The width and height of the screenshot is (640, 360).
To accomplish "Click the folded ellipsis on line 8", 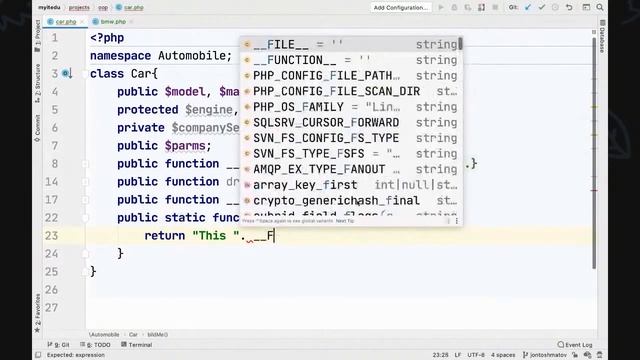I will click(x=471, y=164).
